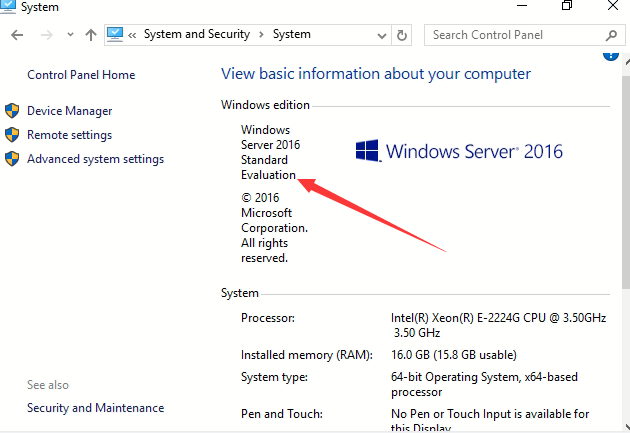Click the 'See also' label
Screen dimensions: 630x433
click(48, 385)
